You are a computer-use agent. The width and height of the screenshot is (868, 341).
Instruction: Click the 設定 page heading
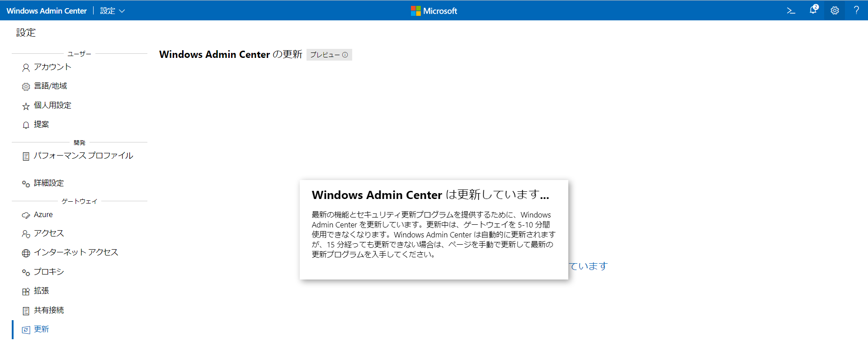coord(26,33)
